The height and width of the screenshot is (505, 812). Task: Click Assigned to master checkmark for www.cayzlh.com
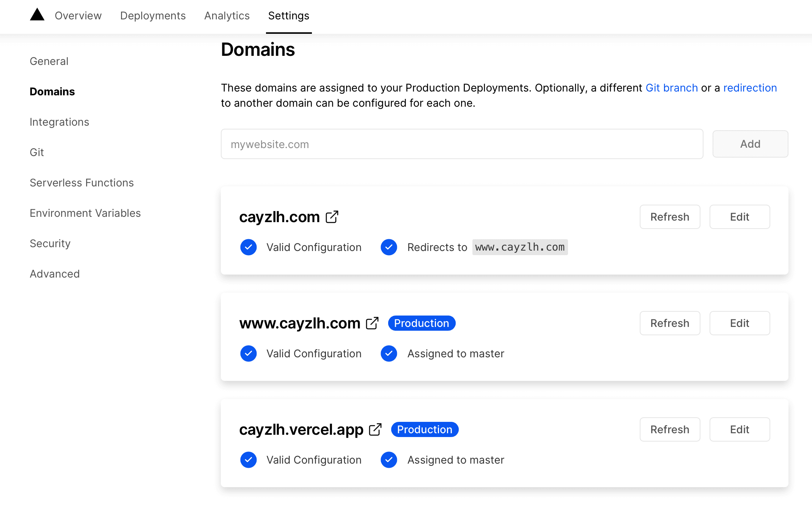[389, 353]
